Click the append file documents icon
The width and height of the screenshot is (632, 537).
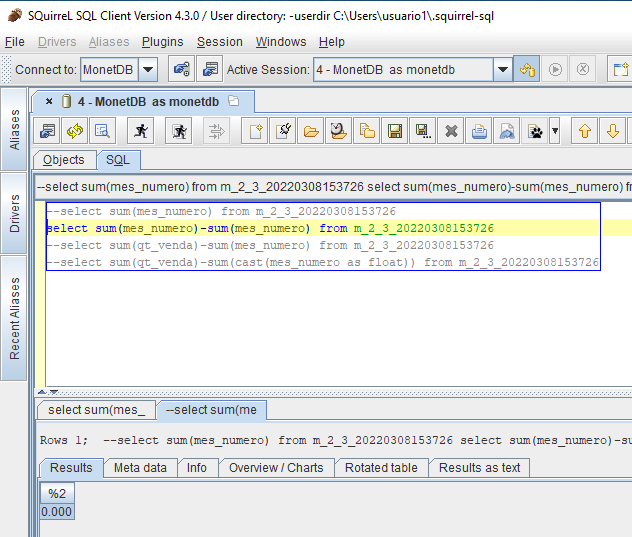pyautogui.click(x=367, y=131)
